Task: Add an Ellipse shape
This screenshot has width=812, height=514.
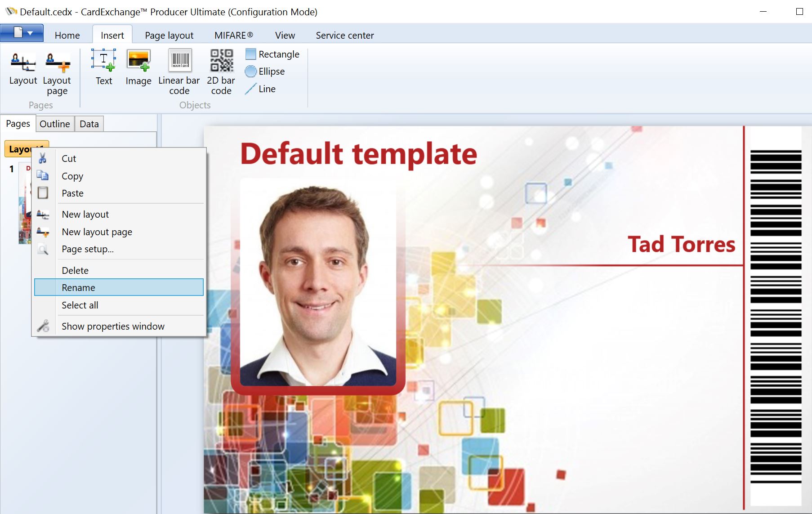Action: click(x=265, y=72)
